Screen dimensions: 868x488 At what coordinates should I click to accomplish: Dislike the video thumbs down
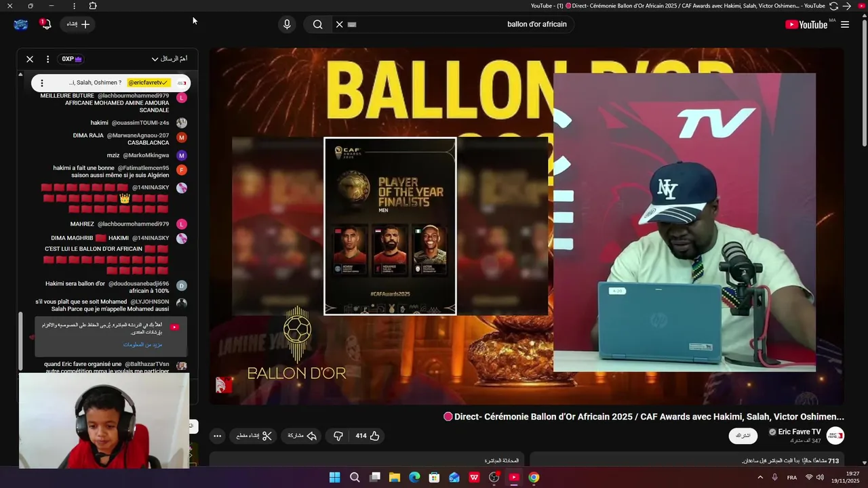338,436
